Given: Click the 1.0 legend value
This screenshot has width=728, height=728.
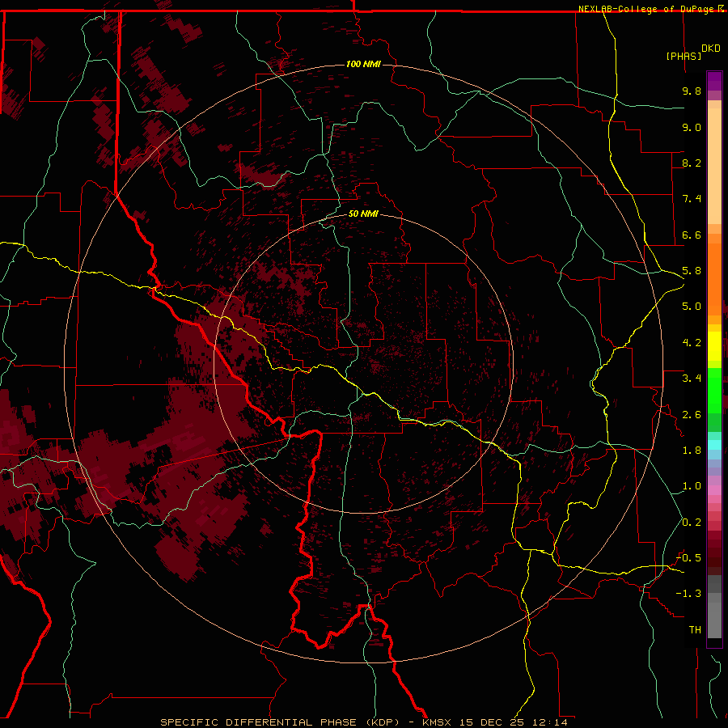Looking at the screenshot, I should click(x=692, y=486).
